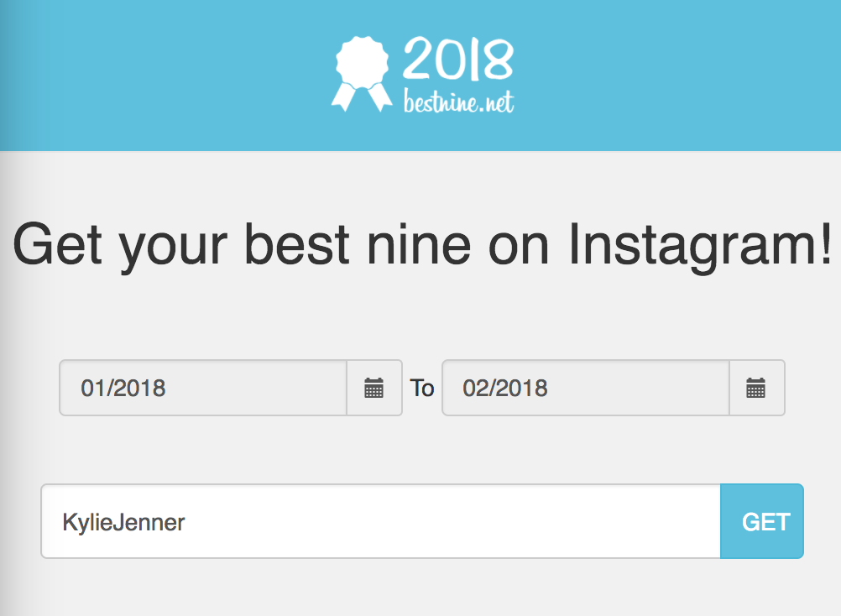Screen dimensions: 841x616
Task: Select the award badge logo in the header
Action: pyautogui.click(x=363, y=67)
